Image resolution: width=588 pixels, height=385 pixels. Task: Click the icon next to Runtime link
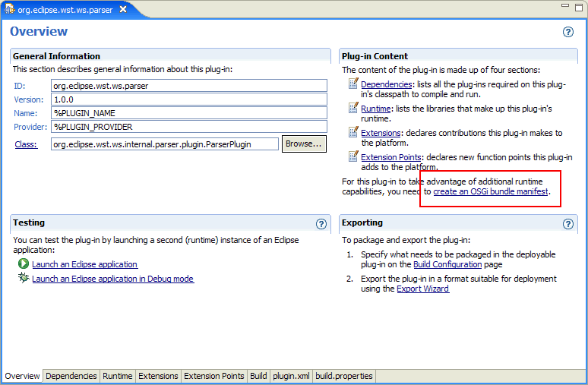(x=353, y=109)
